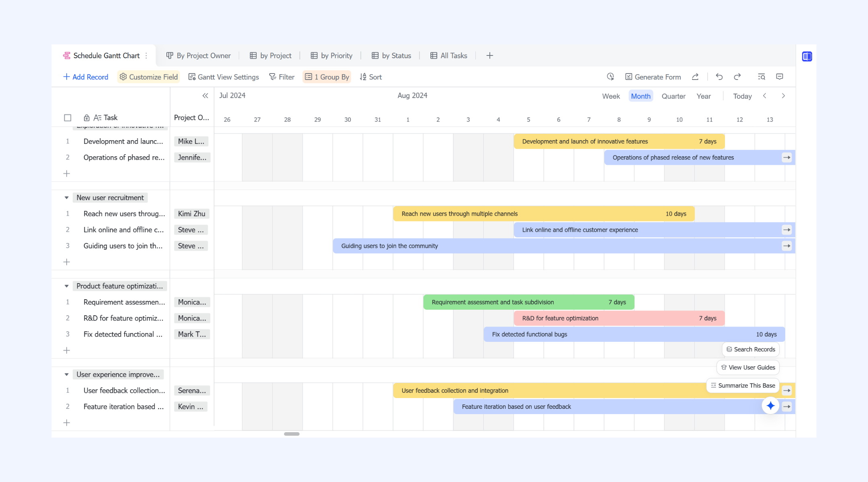The height and width of the screenshot is (482, 868).
Task: Open the by Project view tab
Action: point(270,56)
